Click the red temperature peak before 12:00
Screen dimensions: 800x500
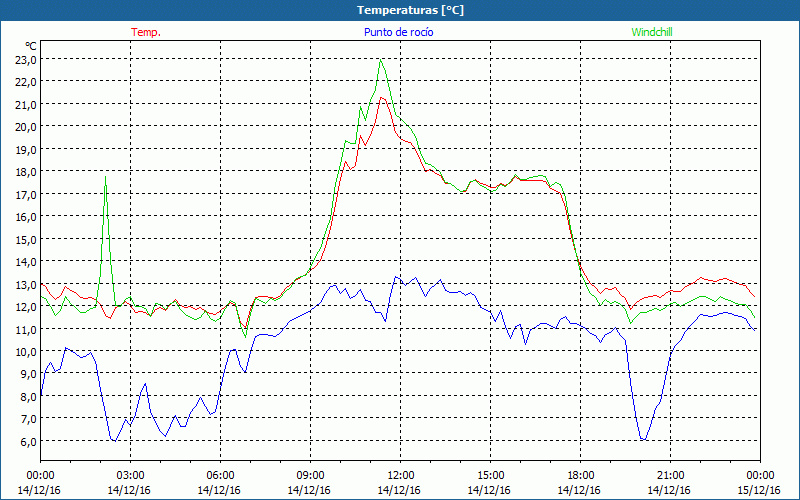(381, 97)
